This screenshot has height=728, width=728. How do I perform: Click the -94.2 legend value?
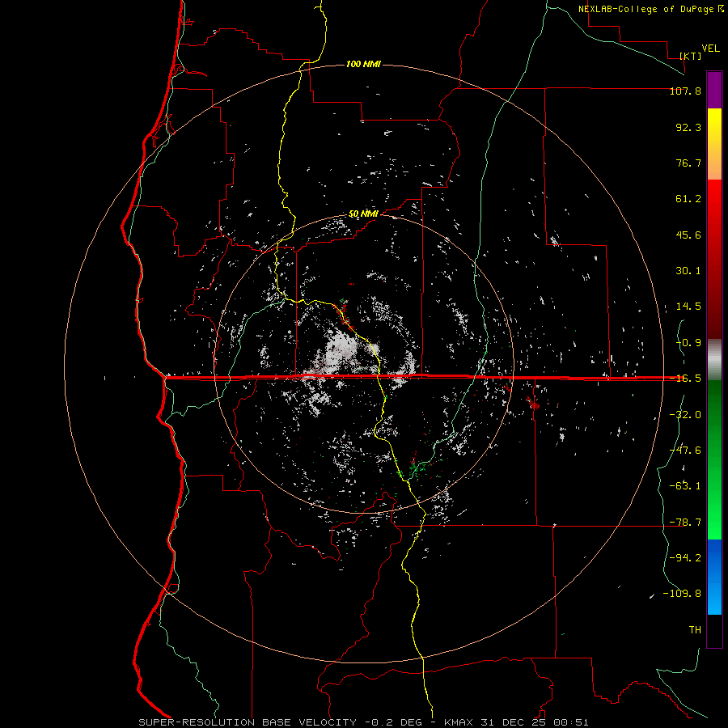point(685,558)
